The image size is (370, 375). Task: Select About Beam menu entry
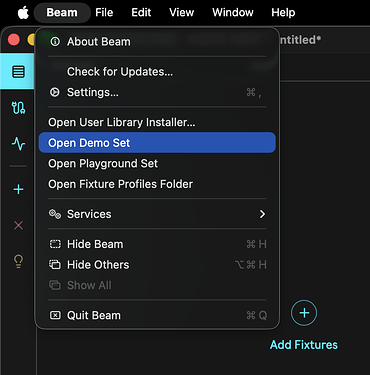pyautogui.click(x=157, y=42)
